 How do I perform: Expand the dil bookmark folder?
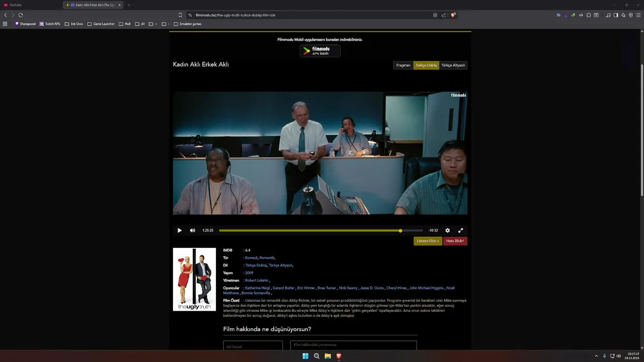click(x=140, y=24)
